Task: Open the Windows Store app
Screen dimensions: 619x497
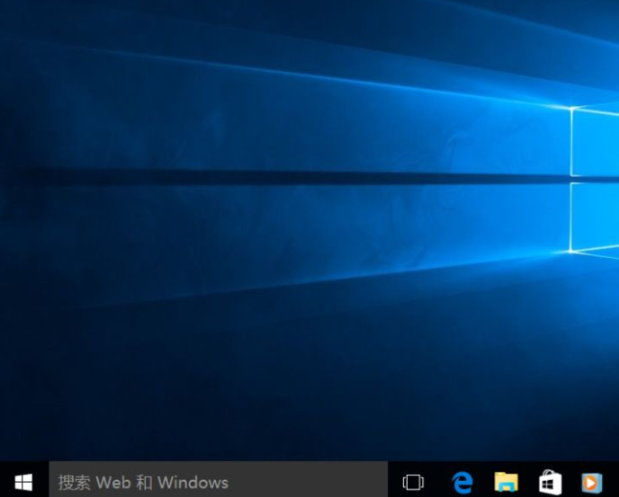Action: (550, 482)
